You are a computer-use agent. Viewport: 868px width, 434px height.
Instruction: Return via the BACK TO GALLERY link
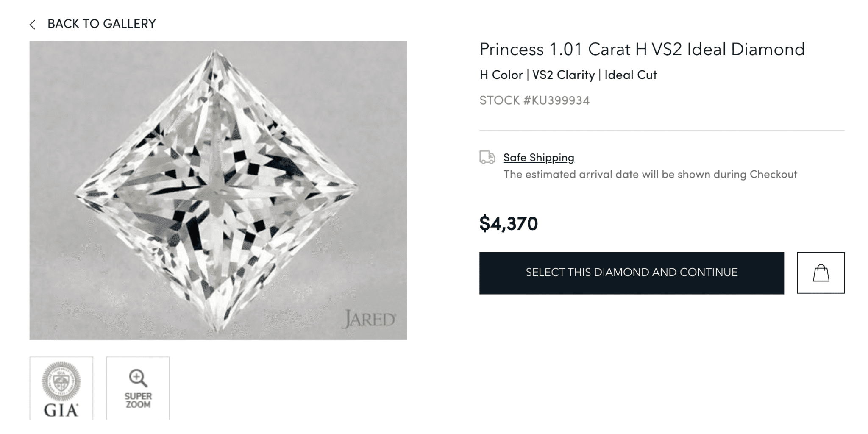(102, 24)
